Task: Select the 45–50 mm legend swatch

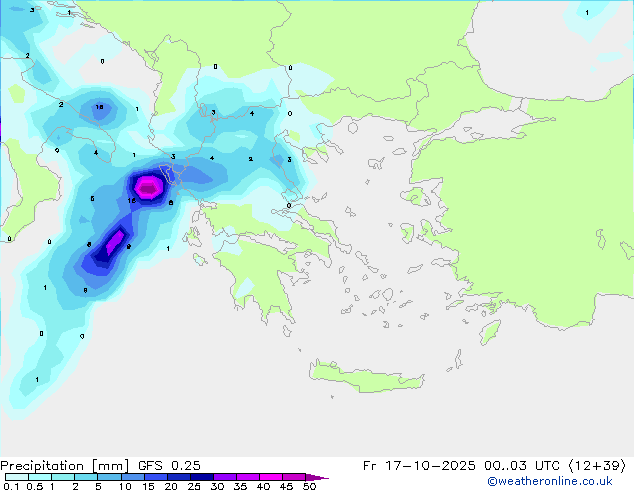Action: tap(294, 477)
